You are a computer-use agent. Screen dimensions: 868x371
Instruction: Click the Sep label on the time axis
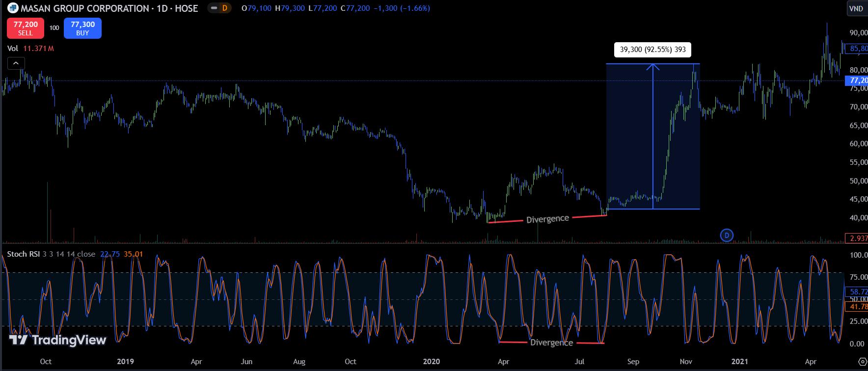click(x=633, y=362)
